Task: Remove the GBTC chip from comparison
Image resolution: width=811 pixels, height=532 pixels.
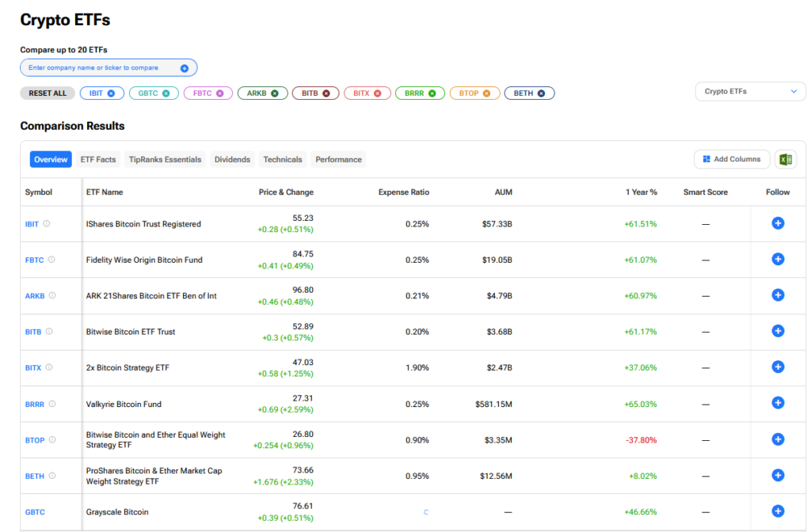Action: tap(166, 93)
